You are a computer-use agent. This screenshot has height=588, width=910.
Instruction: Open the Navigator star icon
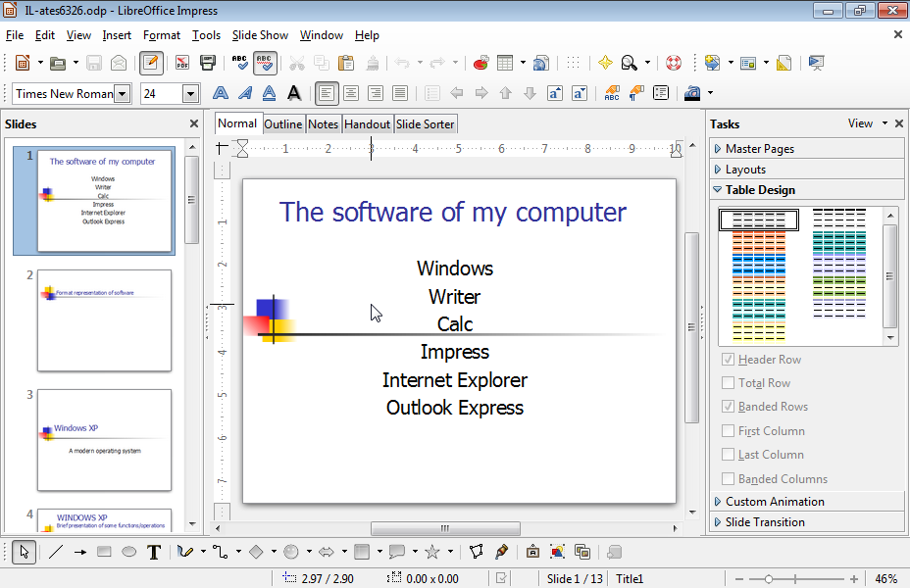coord(605,63)
